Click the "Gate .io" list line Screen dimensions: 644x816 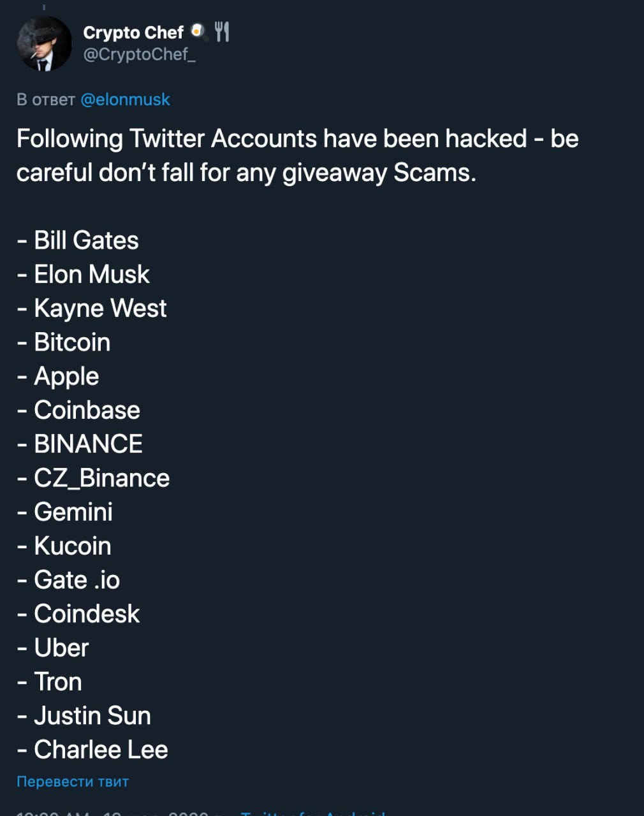[68, 580]
